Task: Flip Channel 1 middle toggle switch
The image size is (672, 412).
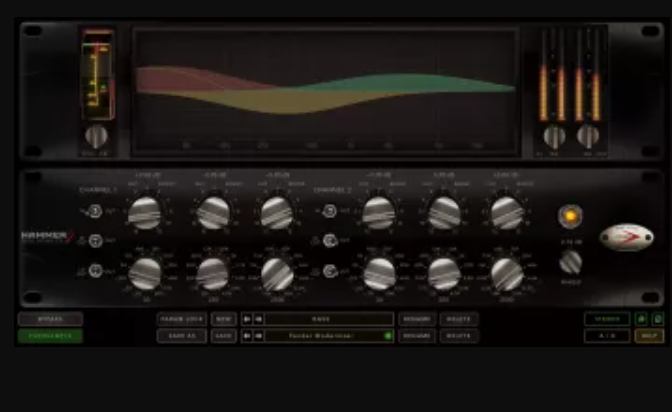Action: pyautogui.click(x=95, y=241)
